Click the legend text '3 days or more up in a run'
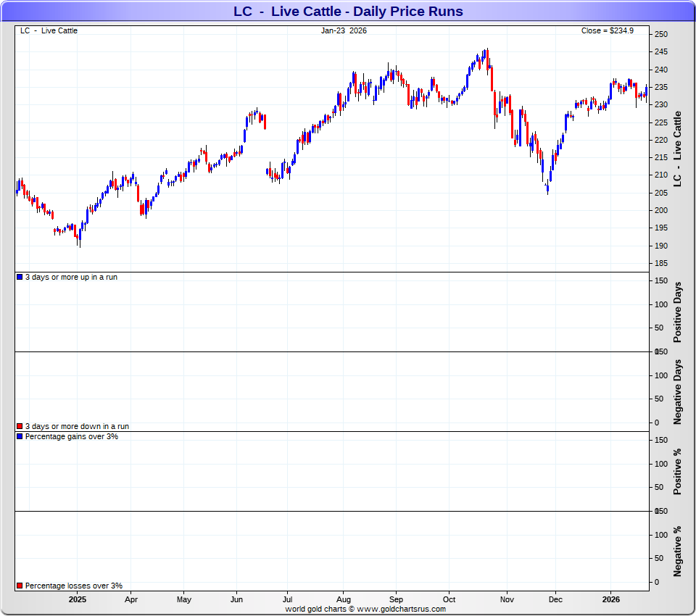This screenshot has width=696, height=616. click(72, 277)
